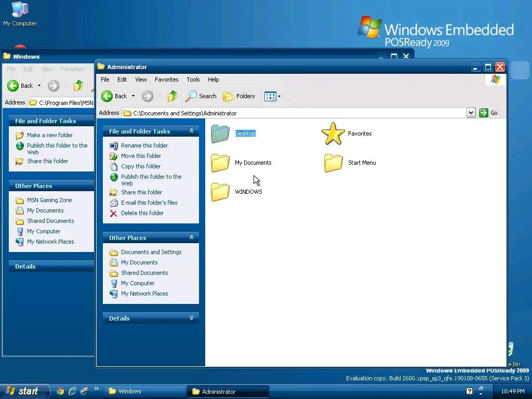Viewport: 532px width, 399px height.
Task: Launch Internet Explorer from Quick Launch
Action: point(72,391)
